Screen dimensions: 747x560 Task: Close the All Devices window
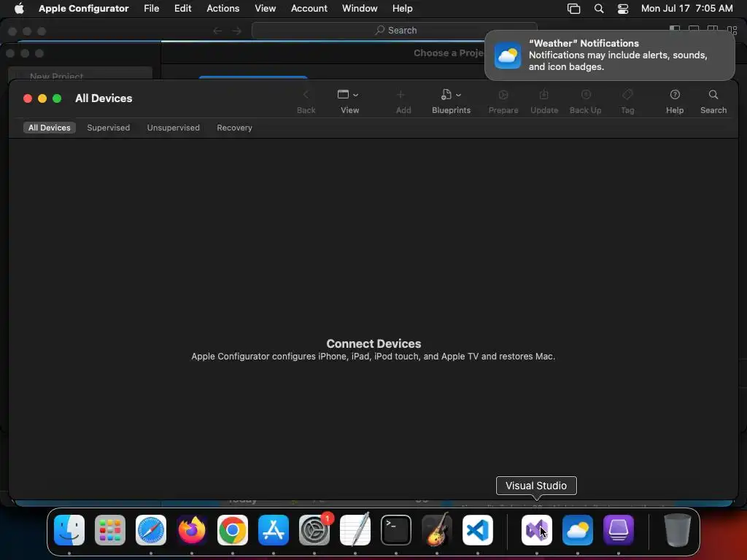pos(28,98)
